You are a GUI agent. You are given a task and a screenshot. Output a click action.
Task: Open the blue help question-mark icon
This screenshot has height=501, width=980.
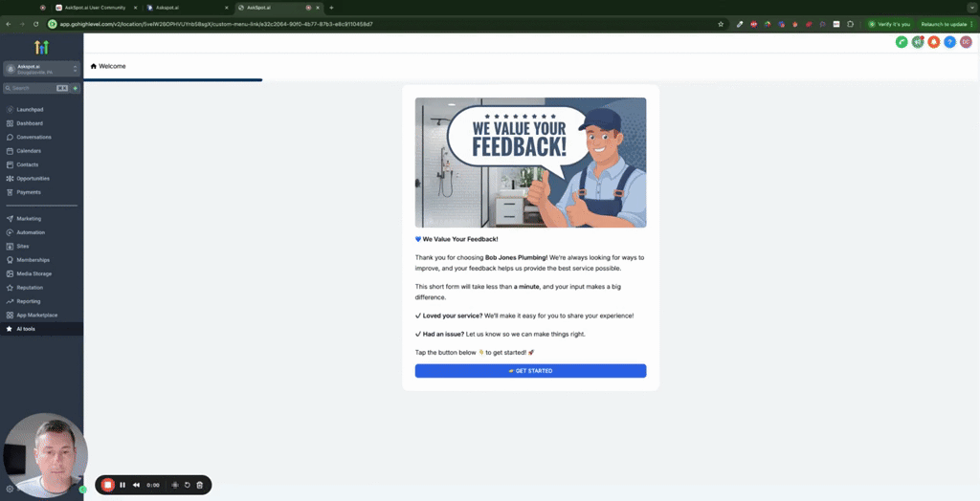950,42
